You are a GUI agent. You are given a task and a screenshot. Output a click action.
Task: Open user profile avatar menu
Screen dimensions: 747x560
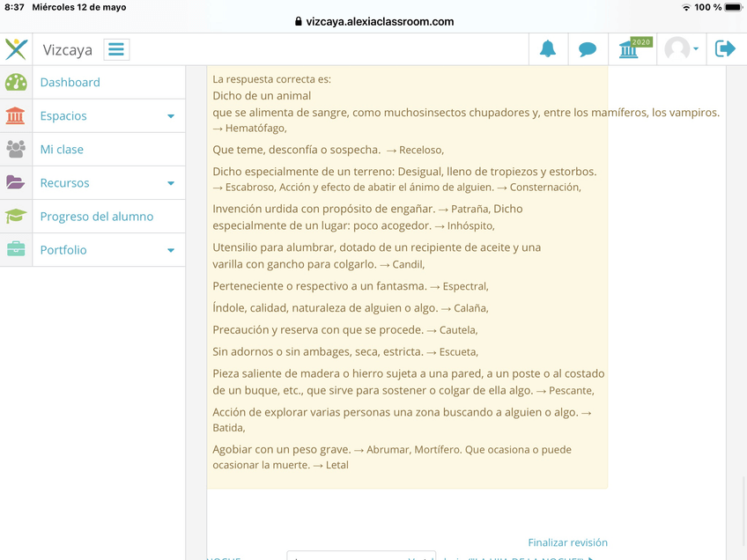coord(681,48)
